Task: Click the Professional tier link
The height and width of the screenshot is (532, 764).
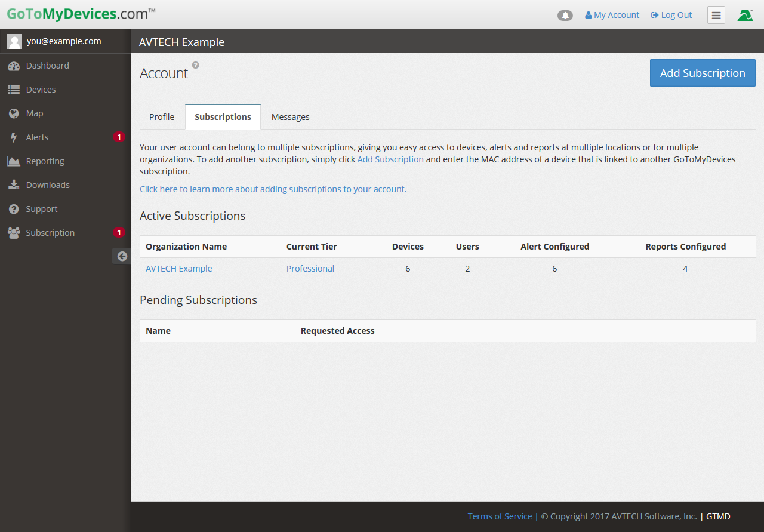Action: coord(310,269)
